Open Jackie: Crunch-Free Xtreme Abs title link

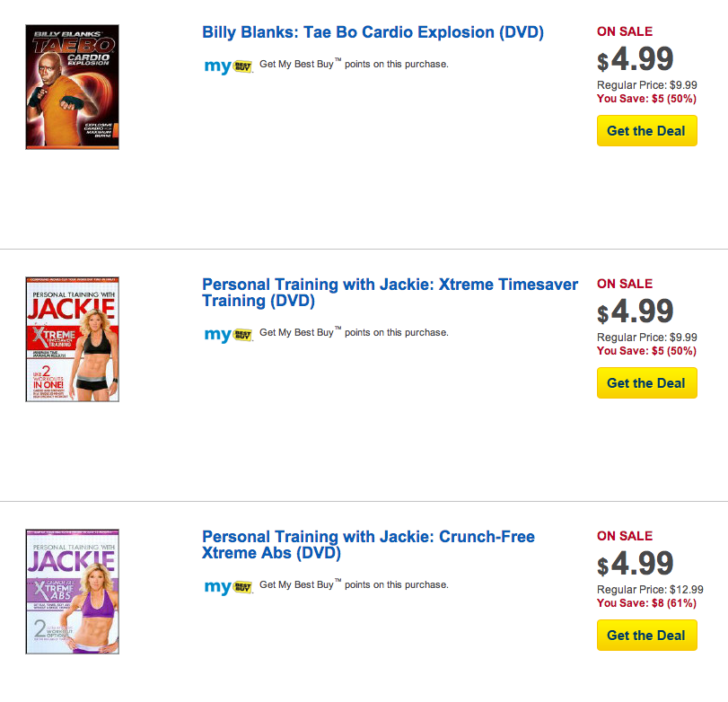(x=368, y=545)
